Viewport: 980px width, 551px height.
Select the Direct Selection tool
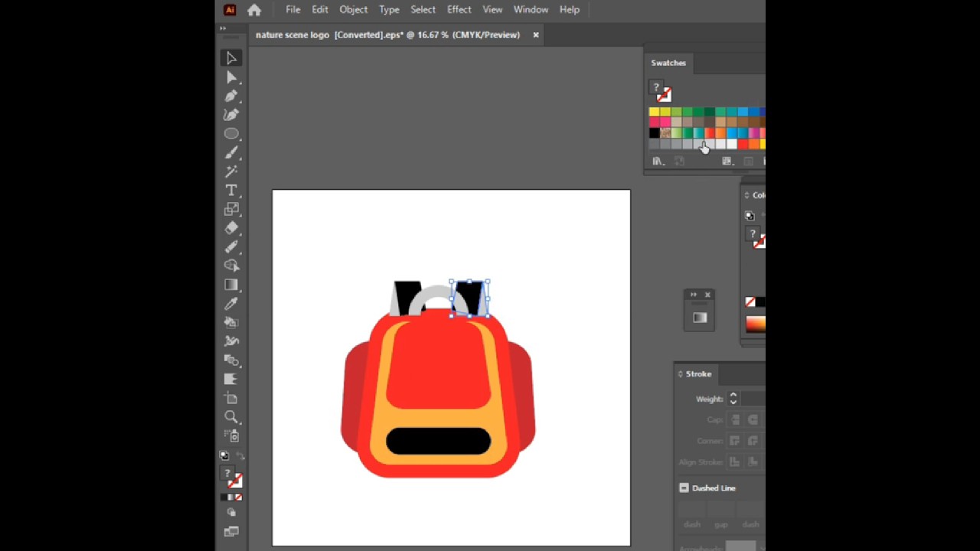[x=231, y=77]
